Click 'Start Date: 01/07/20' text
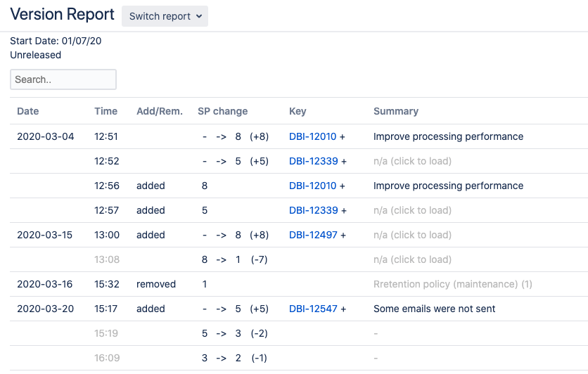This screenshot has width=588, height=374. pos(56,41)
